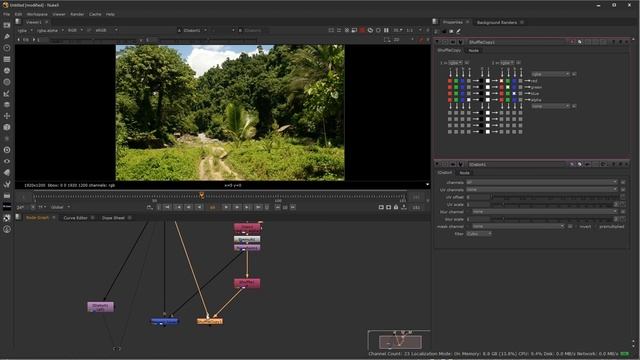Open the STMap channels dropdown
640x360 pixels.
[x=542, y=182]
